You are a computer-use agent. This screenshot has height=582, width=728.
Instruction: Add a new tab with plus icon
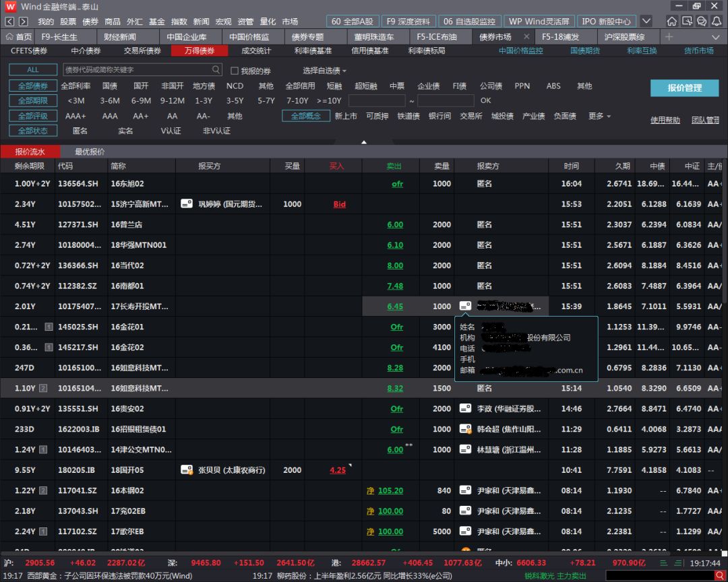coord(669,36)
